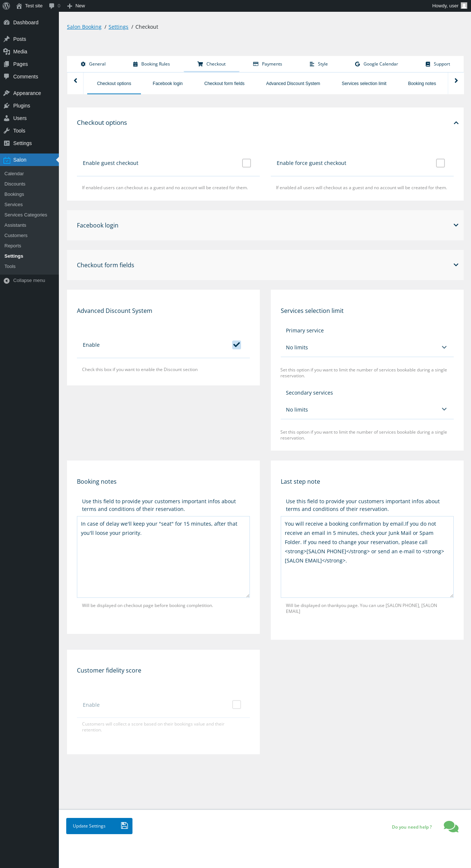Click the WordPress logo icon

[6, 6]
